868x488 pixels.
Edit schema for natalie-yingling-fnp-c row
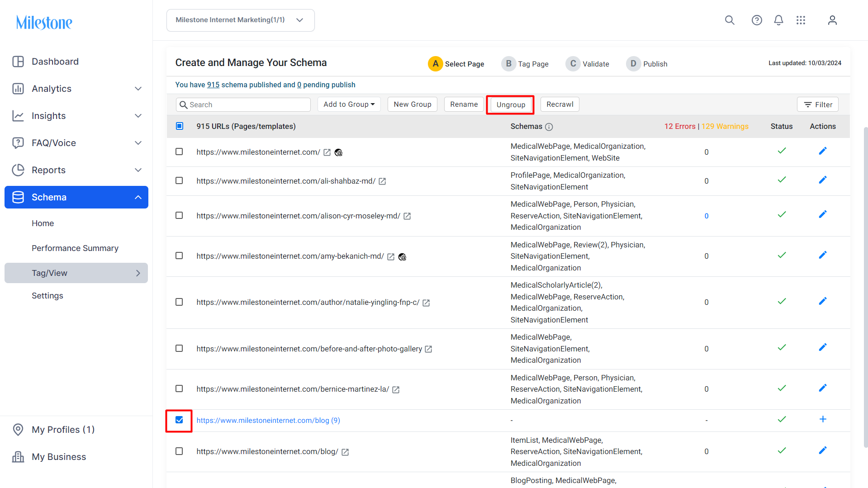click(823, 301)
